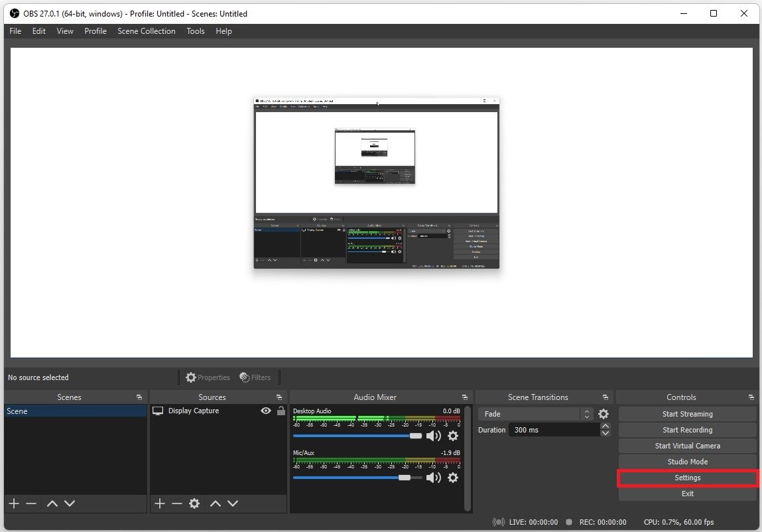Increase the transition Duration with stepper arrow

[605, 427]
